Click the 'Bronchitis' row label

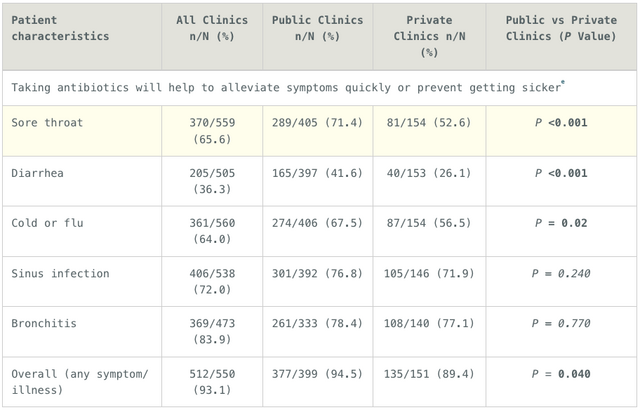pyautogui.click(x=44, y=324)
